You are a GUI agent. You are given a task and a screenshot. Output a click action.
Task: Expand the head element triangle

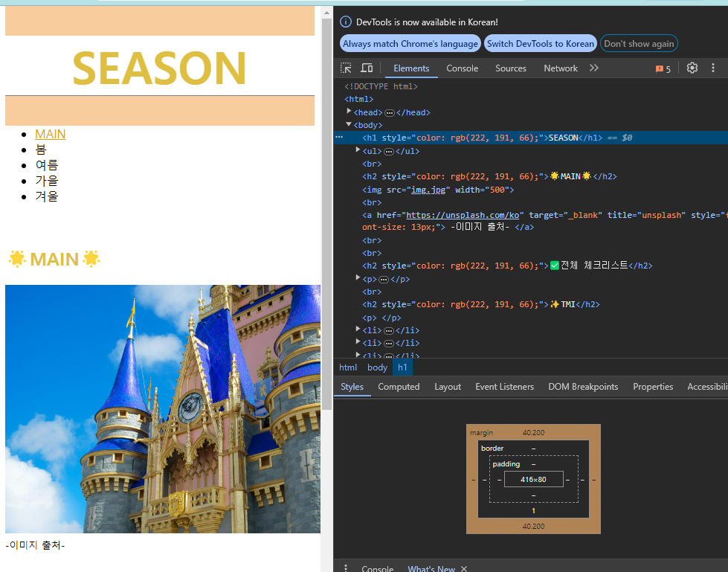[x=349, y=112]
